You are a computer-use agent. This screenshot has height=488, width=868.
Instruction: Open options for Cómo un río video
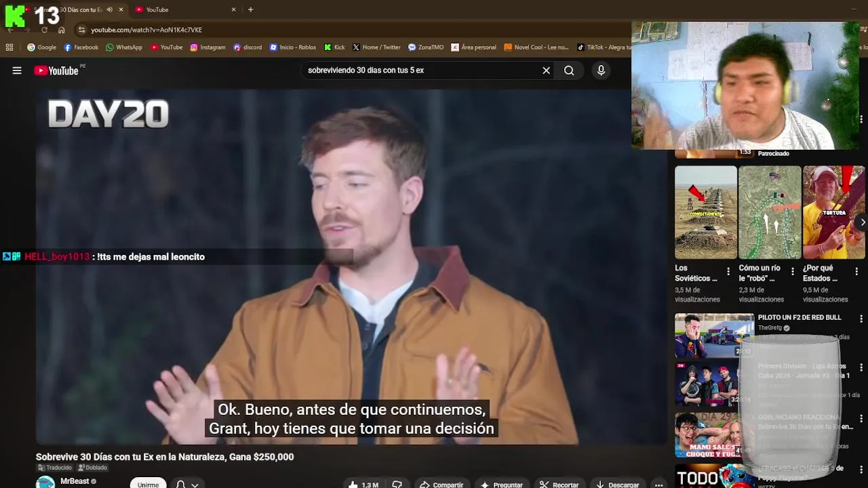pyautogui.click(x=793, y=271)
